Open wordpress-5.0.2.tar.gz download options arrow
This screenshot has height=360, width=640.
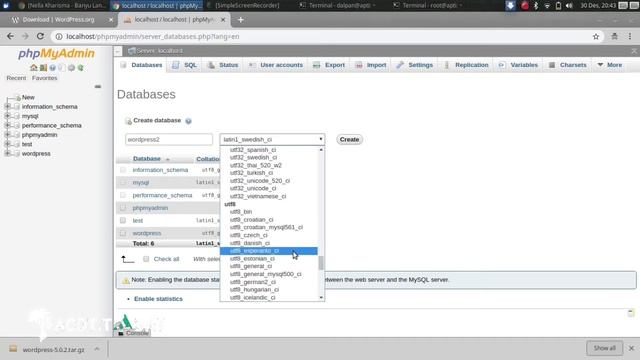(97, 349)
